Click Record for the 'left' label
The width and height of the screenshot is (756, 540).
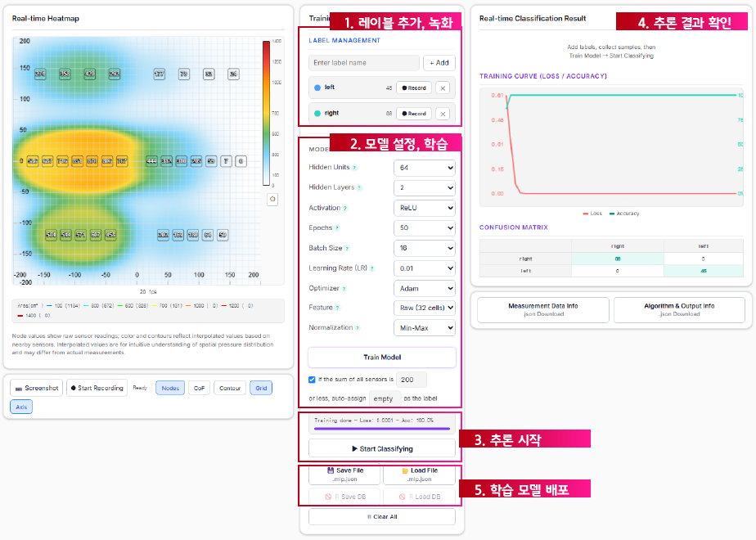click(x=414, y=88)
